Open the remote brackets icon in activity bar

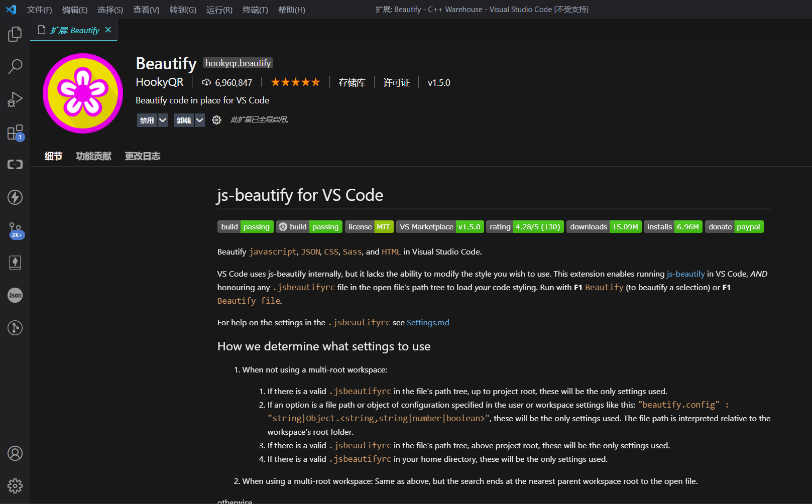coord(15,165)
